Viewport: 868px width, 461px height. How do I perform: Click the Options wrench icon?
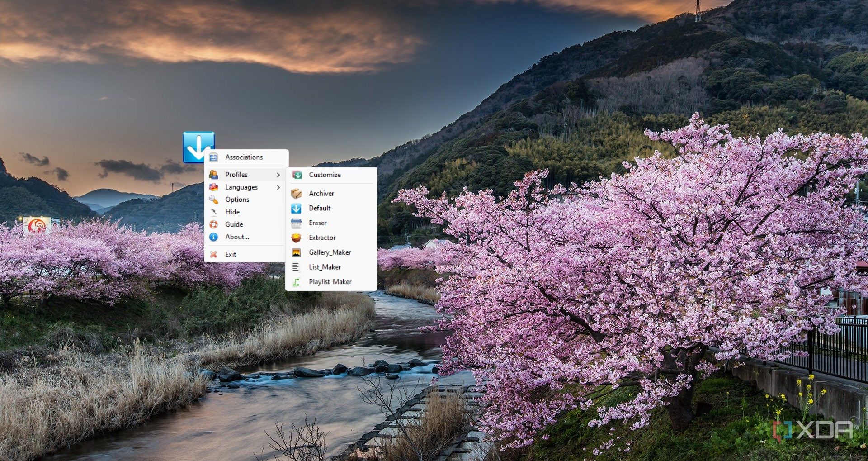tap(213, 200)
